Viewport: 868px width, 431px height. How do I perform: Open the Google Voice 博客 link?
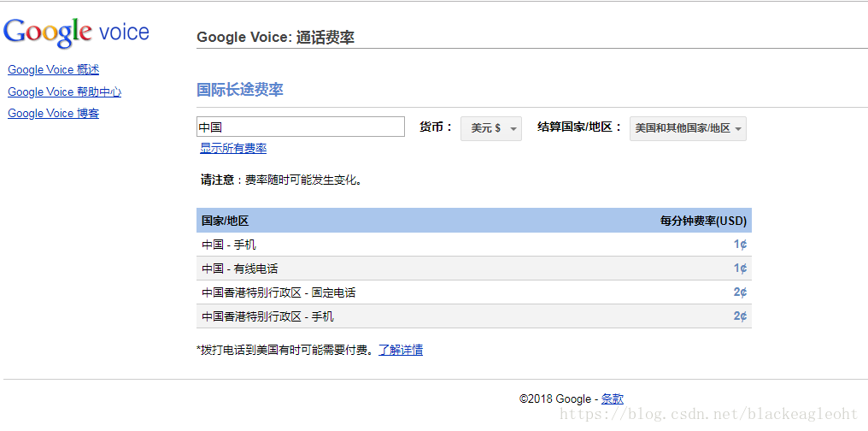pyautogui.click(x=53, y=114)
